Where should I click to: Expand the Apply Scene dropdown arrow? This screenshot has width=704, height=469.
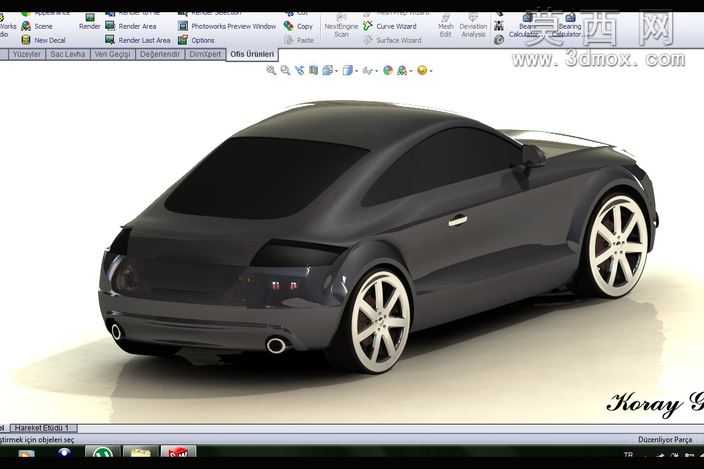pos(410,71)
